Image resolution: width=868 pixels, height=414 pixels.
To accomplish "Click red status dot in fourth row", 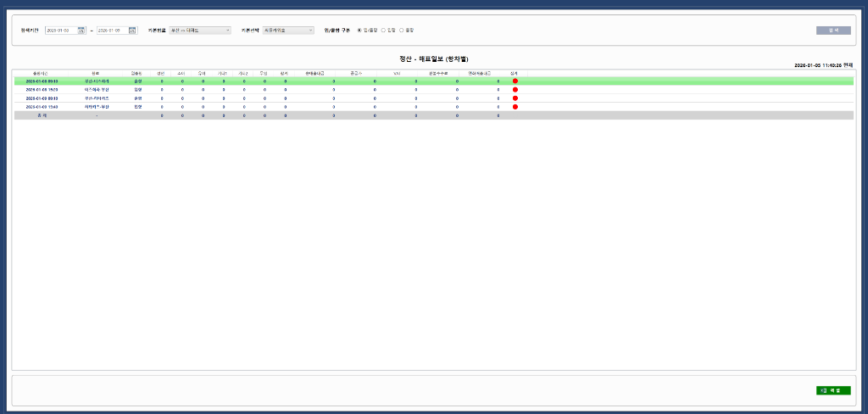I will pyautogui.click(x=515, y=107).
